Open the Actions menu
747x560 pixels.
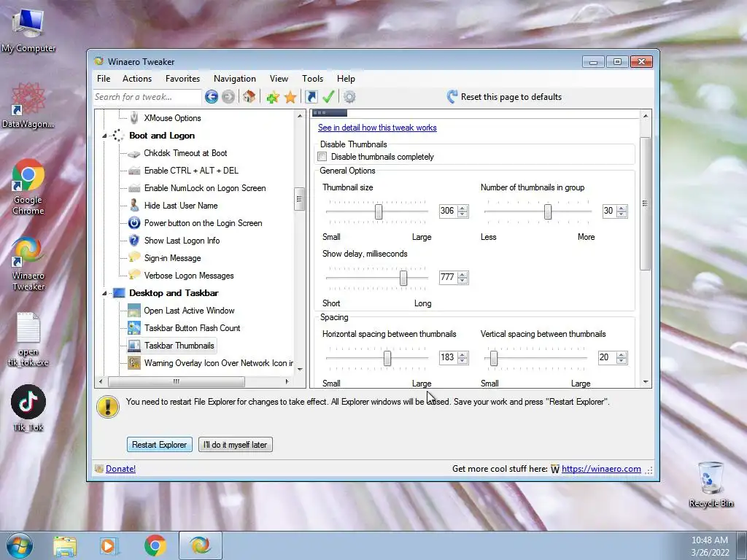pyautogui.click(x=137, y=79)
